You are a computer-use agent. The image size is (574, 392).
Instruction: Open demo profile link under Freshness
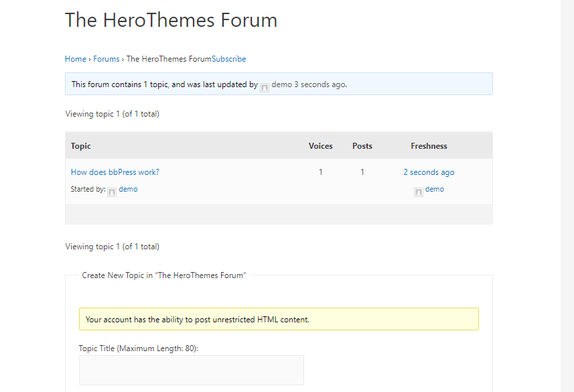pyautogui.click(x=435, y=189)
